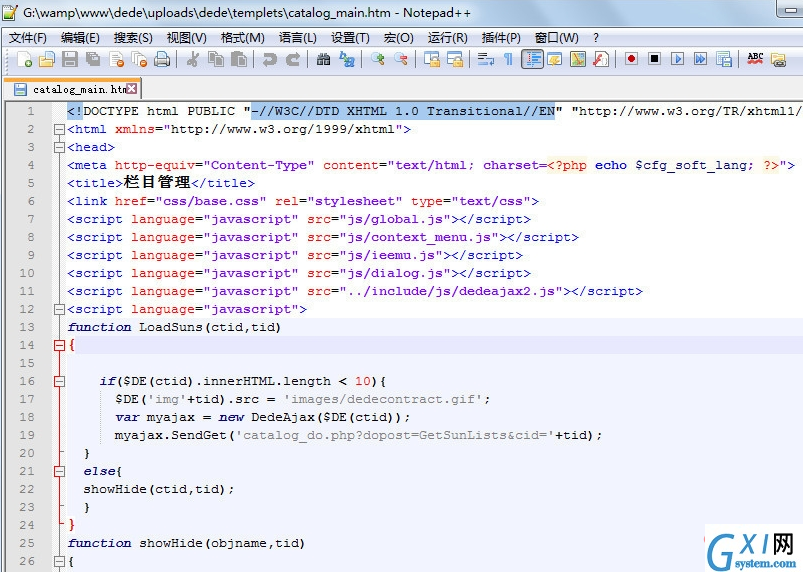This screenshot has width=803, height=572.
Task: Click the Print icon
Action: (x=162, y=59)
